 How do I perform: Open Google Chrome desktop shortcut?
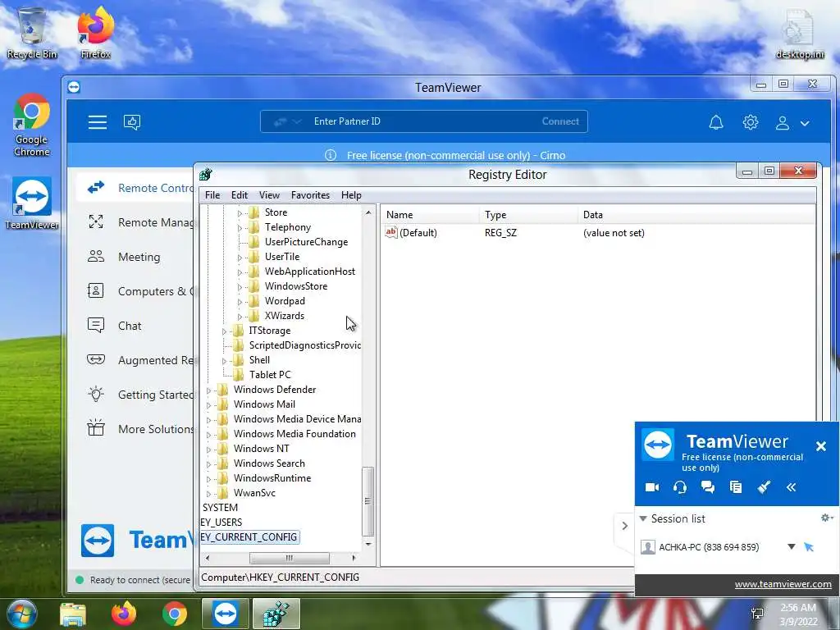tap(32, 126)
